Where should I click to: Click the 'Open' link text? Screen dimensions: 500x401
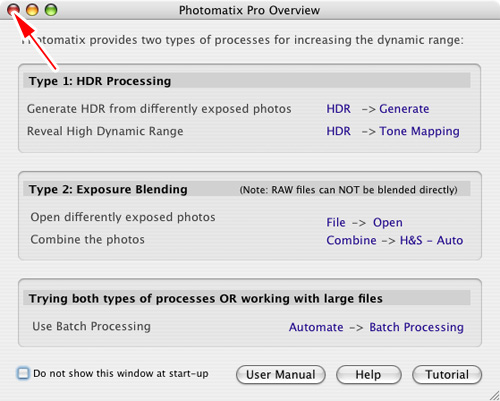pos(388,223)
